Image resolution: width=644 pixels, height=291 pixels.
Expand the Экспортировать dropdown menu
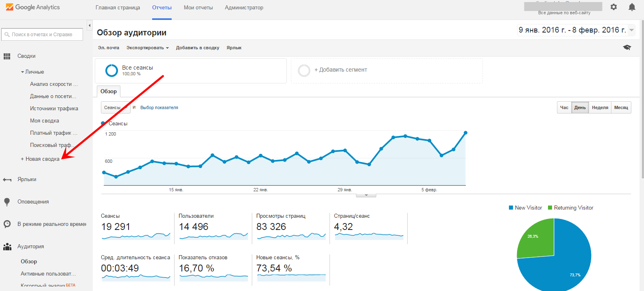[147, 48]
